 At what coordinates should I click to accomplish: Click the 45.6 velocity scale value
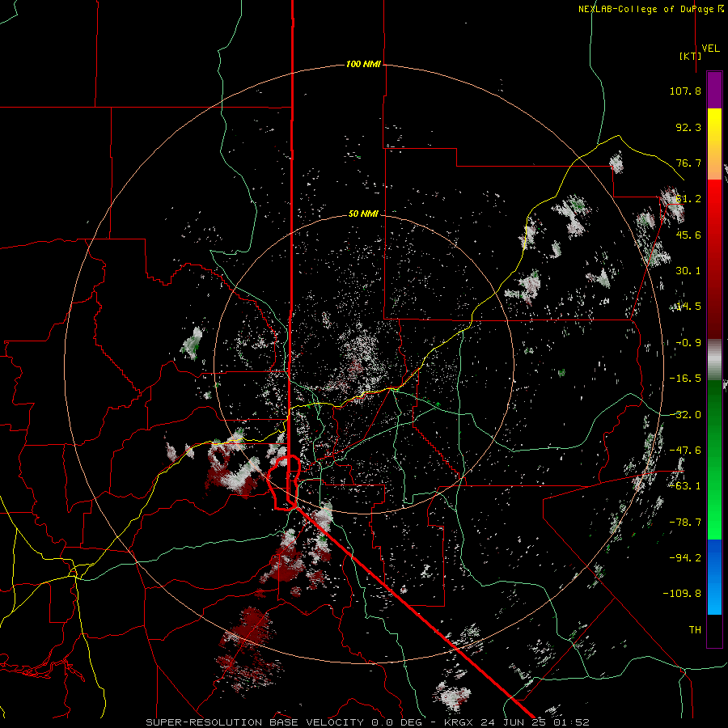coord(688,235)
